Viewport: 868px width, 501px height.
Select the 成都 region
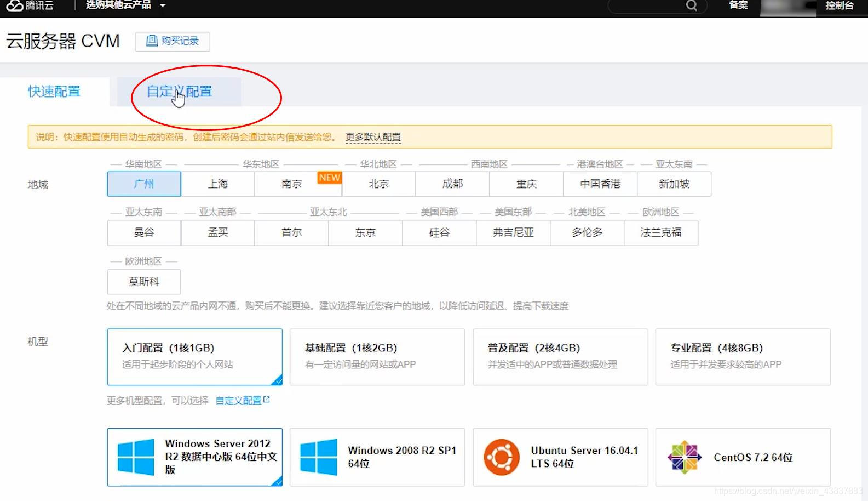(x=453, y=184)
